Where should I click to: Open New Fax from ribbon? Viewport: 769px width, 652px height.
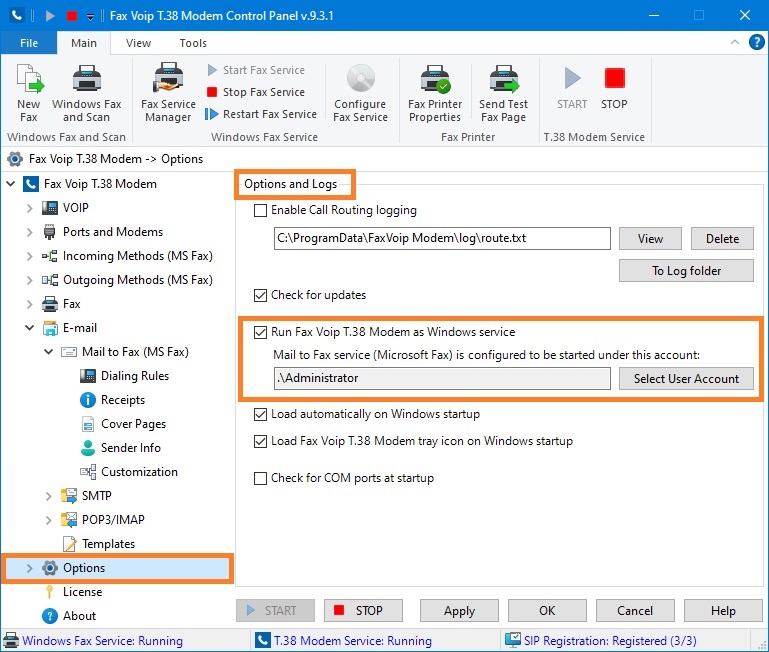tap(29, 93)
